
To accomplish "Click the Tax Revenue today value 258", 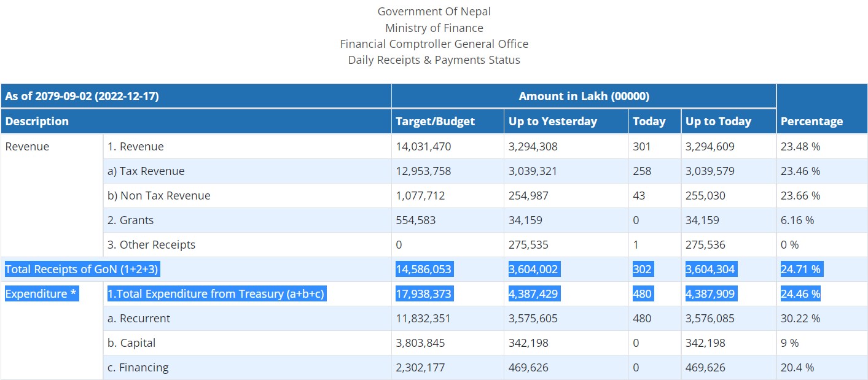I will coord(642,171).
